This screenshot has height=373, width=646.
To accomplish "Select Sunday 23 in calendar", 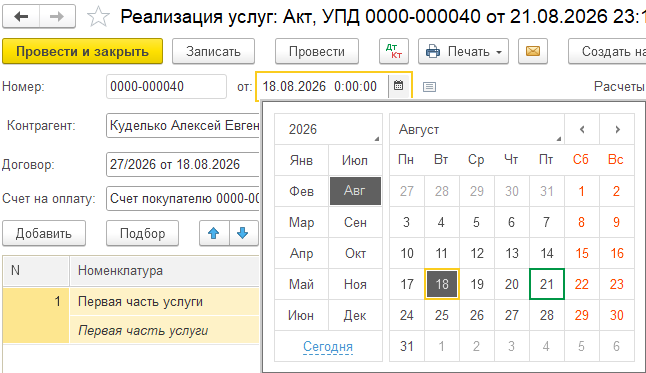I will [x=617, y=284].
